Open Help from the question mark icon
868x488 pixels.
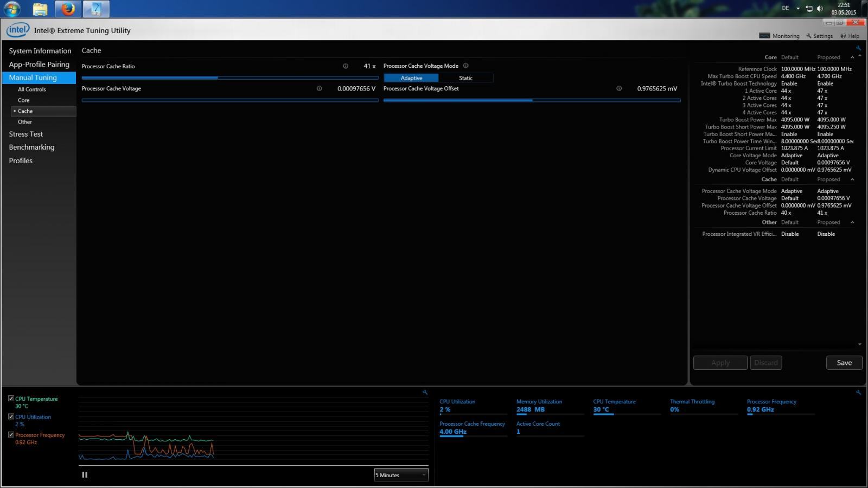(843, 36)
